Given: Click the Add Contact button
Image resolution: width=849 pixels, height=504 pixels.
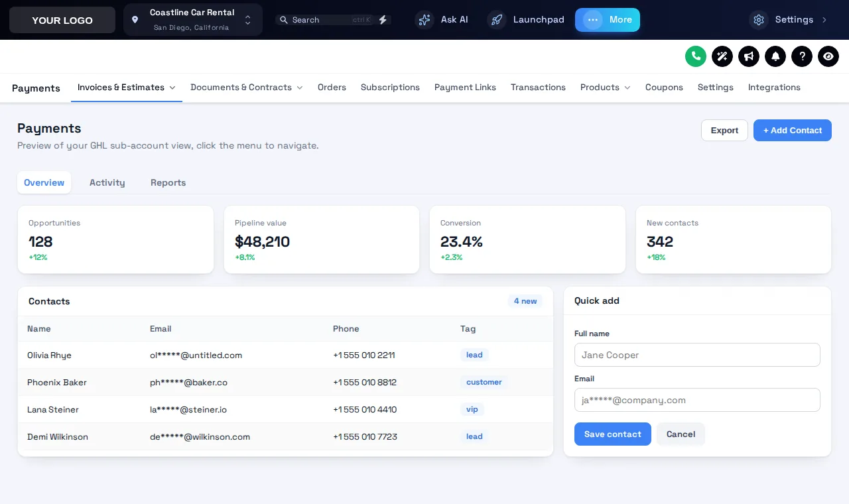Looking at the screenshot, I should pyautogui.click(x=793, y=130).
